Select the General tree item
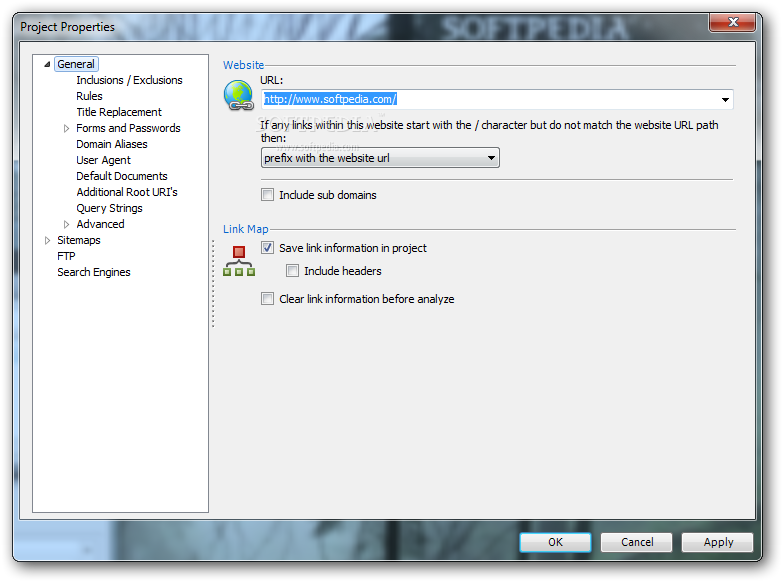This screenshot has width=783, height=582. click(x=76, y=64)
